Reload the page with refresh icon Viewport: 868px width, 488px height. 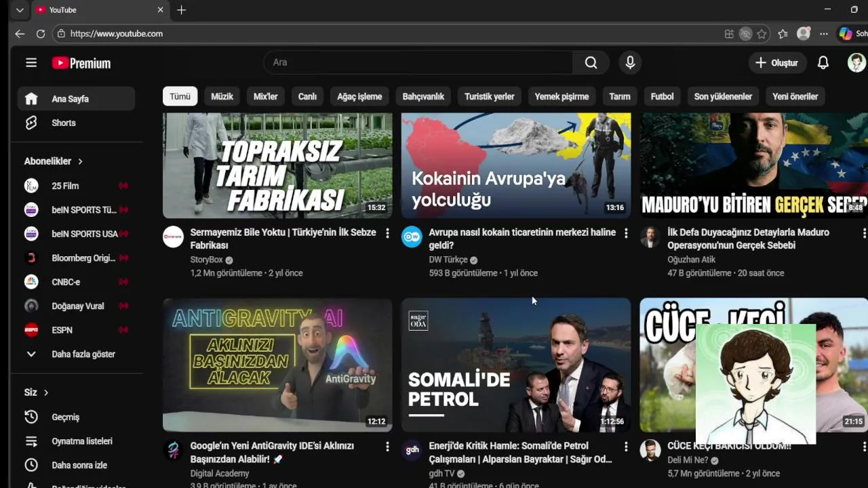pos(41,33)
